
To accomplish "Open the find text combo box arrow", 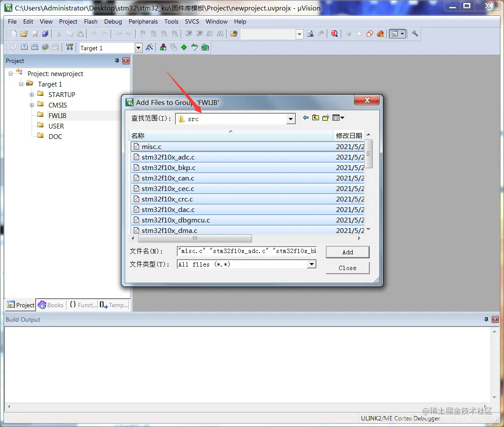I will [299, 34].
